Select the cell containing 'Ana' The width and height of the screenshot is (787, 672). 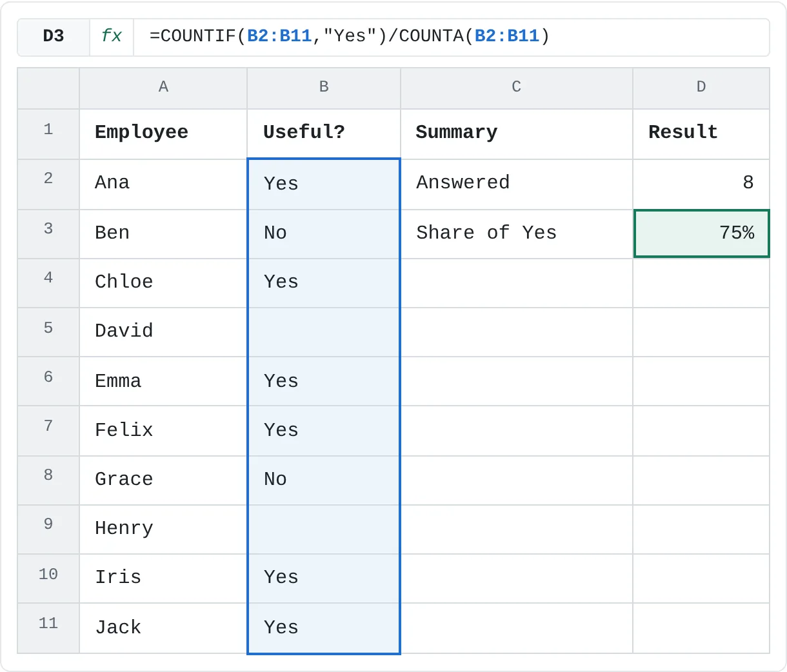163,184
